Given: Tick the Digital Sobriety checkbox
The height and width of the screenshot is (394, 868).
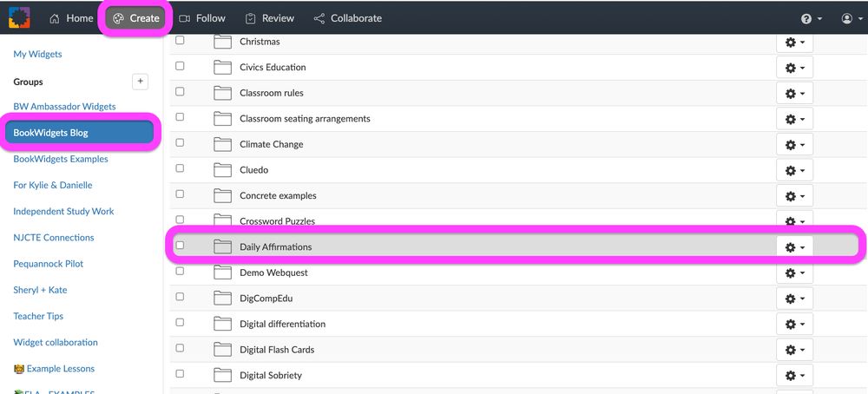Looking at the screenshot, I should [180, 373].
